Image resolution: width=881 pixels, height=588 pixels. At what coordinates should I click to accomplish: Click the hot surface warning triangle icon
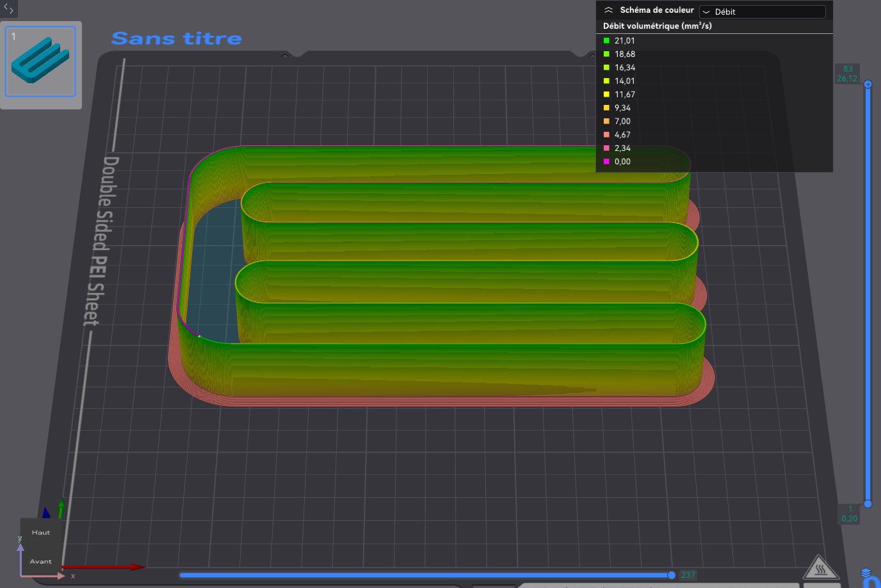(820, 568)
